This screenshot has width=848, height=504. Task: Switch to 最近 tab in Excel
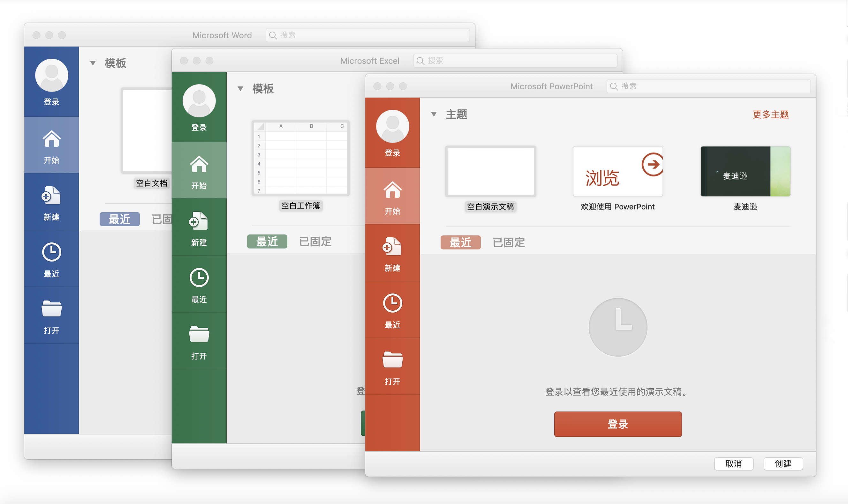[x=267, y=241]
